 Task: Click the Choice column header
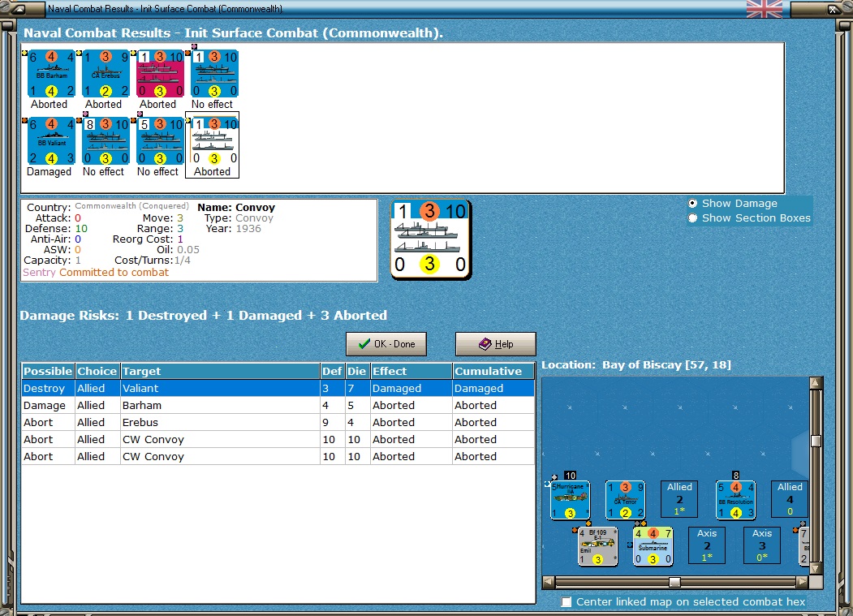[97, 371]
